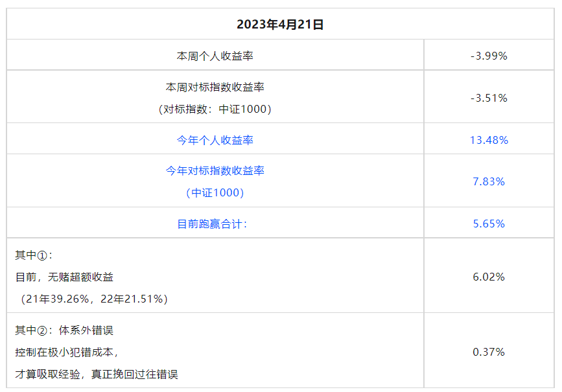This screenshot has height=392, width=562.
Task: Click the value 0.37%
Action: (x=489, y=352)
